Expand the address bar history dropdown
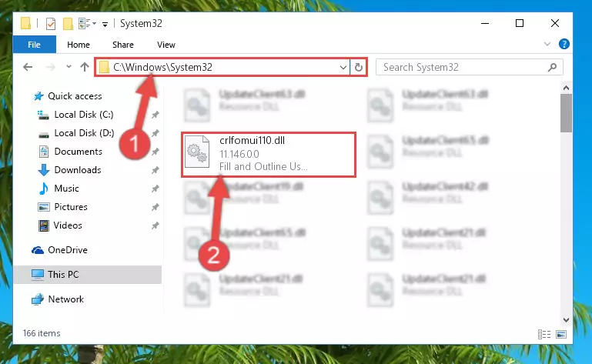Screen dimensions: 592x364 click(x=343, y=68)
